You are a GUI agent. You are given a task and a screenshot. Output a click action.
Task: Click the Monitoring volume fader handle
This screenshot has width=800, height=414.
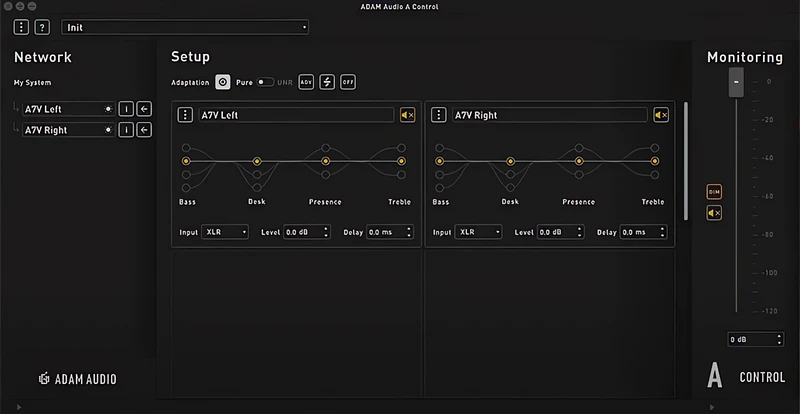click(x=736, y=82)
